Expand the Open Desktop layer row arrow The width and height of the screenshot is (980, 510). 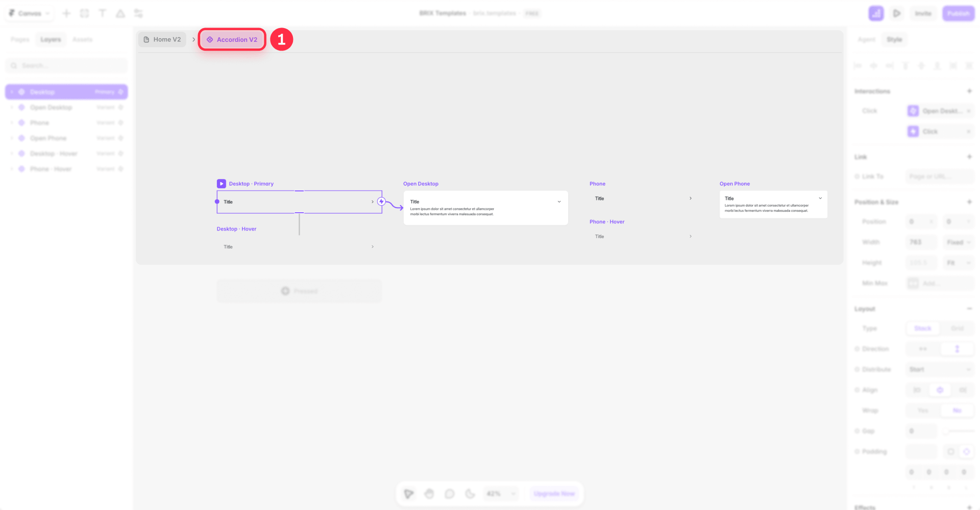pos(12,108)
